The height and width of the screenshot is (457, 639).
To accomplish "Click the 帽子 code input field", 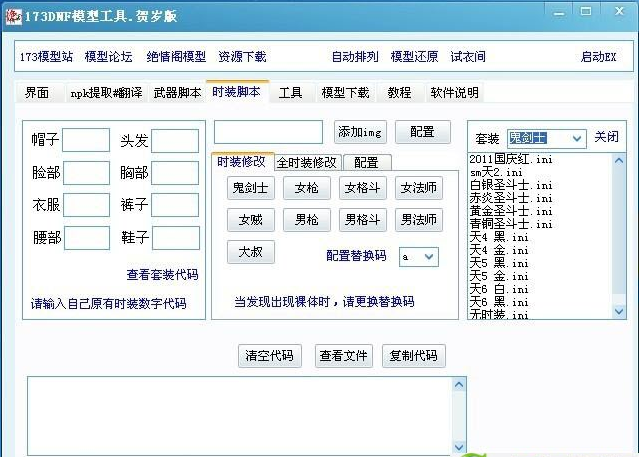I will (x=86, y=140).
